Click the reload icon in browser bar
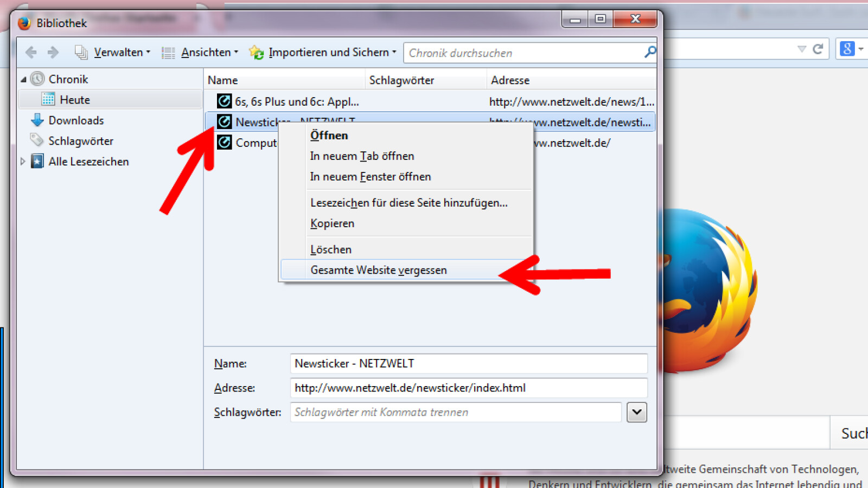 coord(818,49)
